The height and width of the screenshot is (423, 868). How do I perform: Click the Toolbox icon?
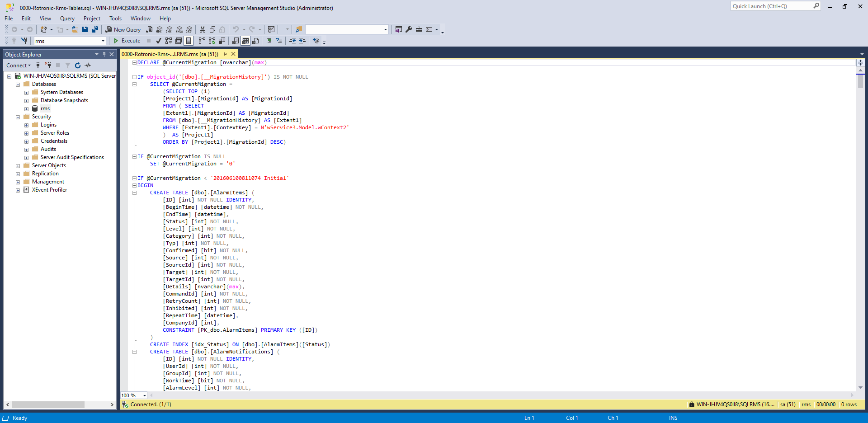point(419,29)
